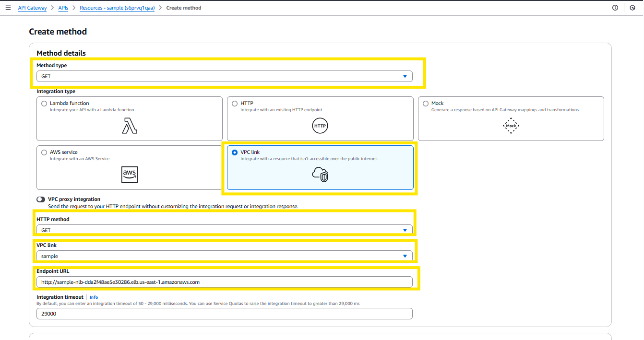The width and height of the screenshot is (644, 340).
Task: Click the Integration timeout field showing 29000
Action: pos(225,314)
